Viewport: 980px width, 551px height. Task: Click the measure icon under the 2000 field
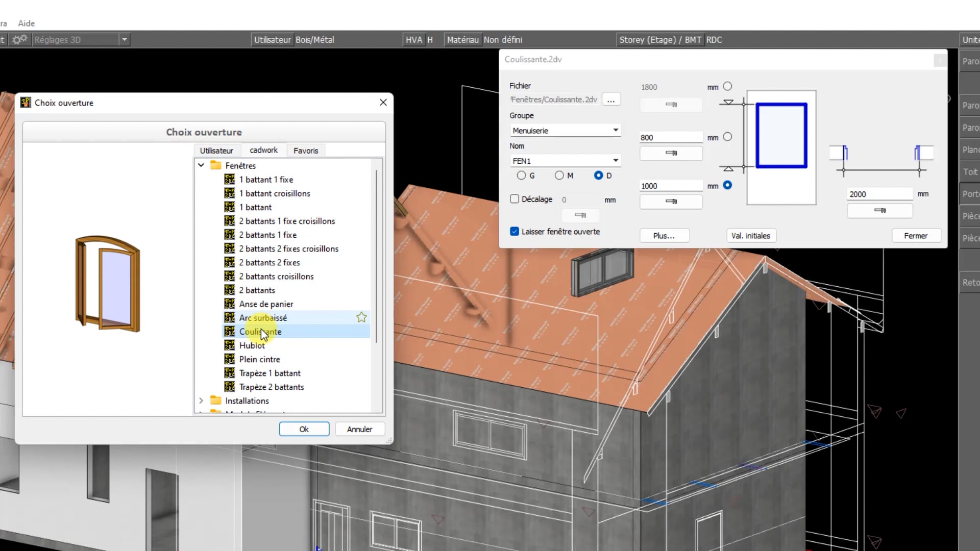880,210
